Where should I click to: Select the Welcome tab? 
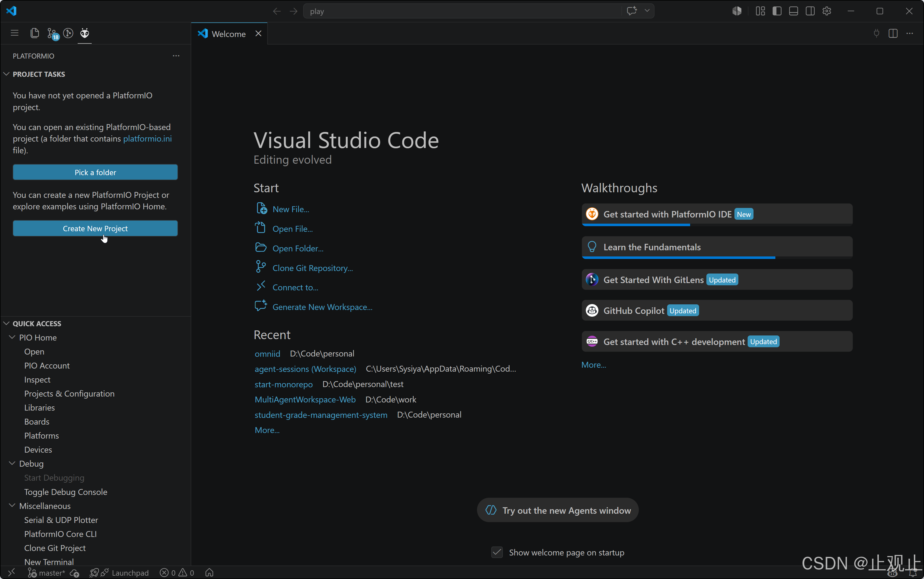(x=229, y=34)
